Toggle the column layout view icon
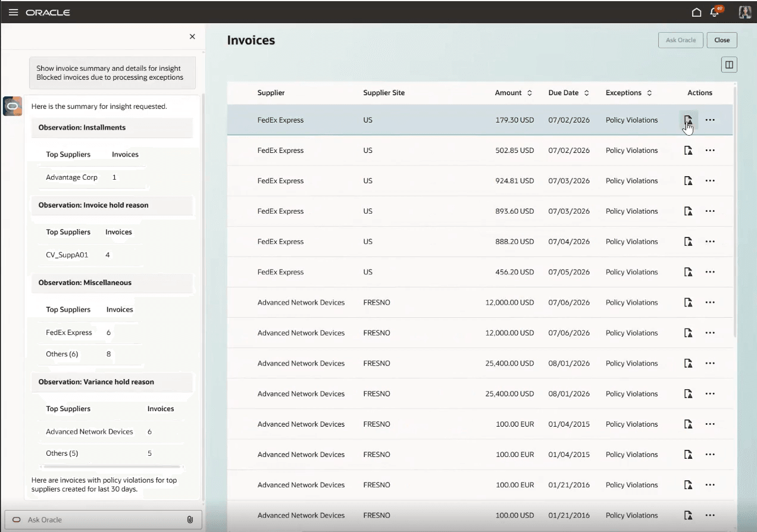The height and width of the screenshot is (532, 757). pos(729,65)
